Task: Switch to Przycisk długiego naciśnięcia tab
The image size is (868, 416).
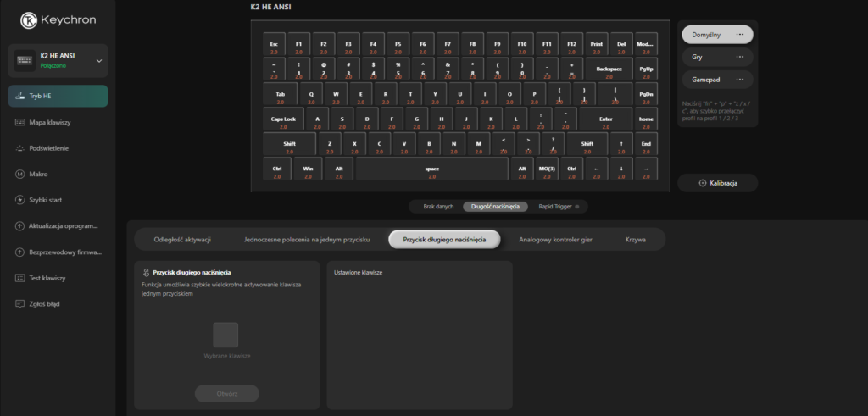Action: pyautogui.click(x=444, y=240)
